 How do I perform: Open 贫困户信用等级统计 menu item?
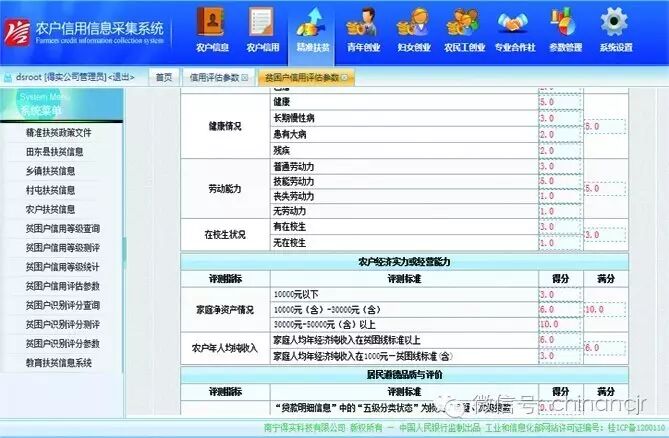(63, 267)
